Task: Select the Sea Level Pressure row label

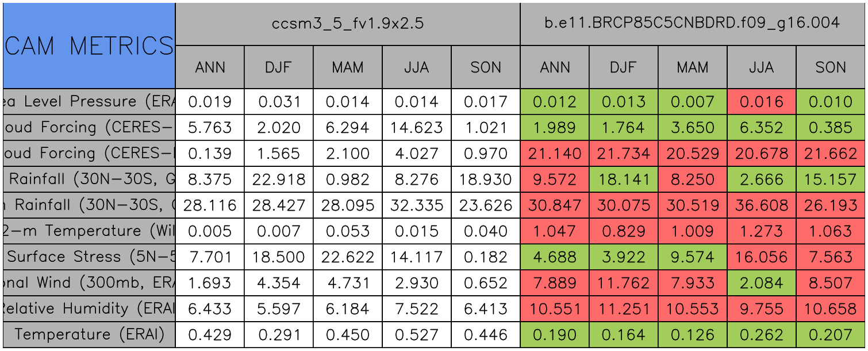Action: coord(89,101)
